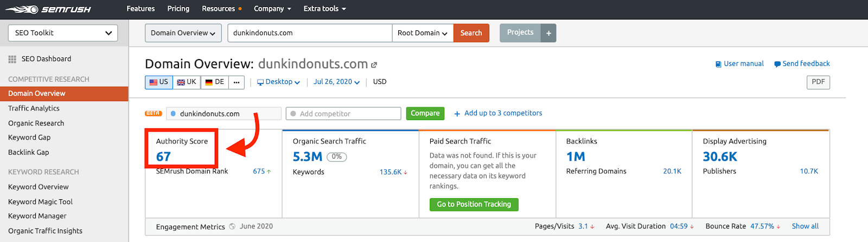Open Keyword Manager in sidebar
Viewport: 868px width, 242px height.
tap(37, 216)
